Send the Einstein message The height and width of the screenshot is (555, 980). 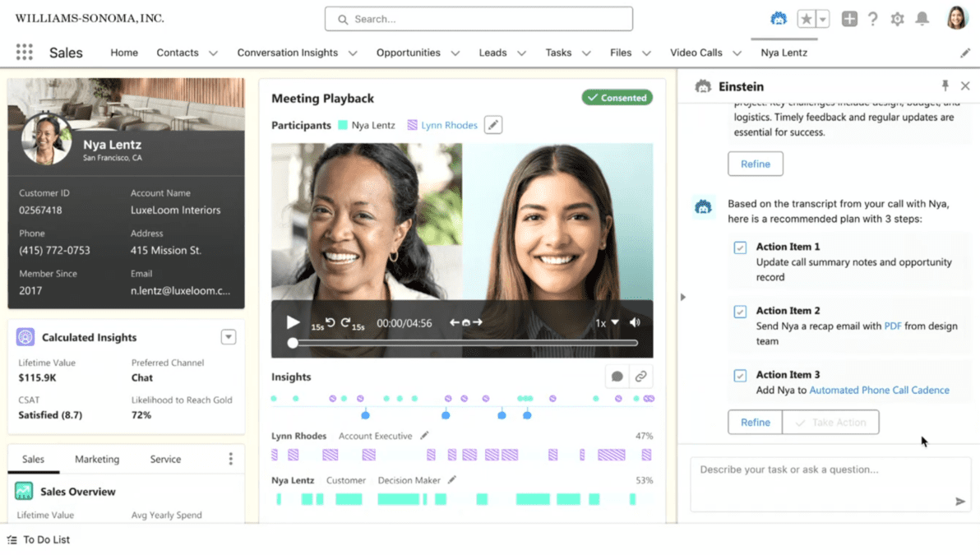coord(960,502)
